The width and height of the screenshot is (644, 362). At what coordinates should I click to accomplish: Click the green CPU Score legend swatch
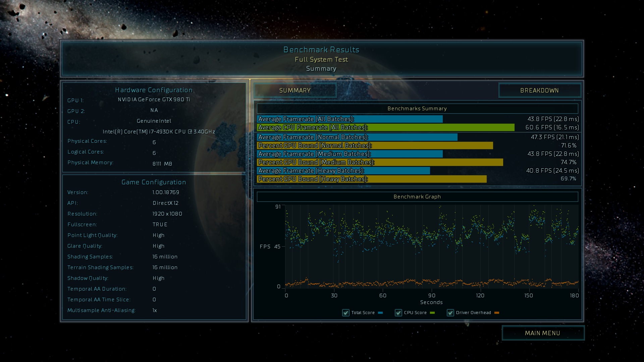click(x=432, y=313)
